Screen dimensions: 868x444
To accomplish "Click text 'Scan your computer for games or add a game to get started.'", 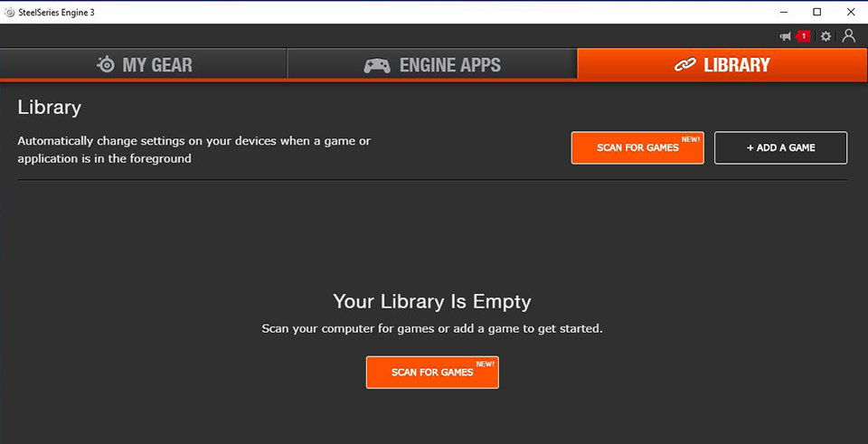I will pos(432,329).
